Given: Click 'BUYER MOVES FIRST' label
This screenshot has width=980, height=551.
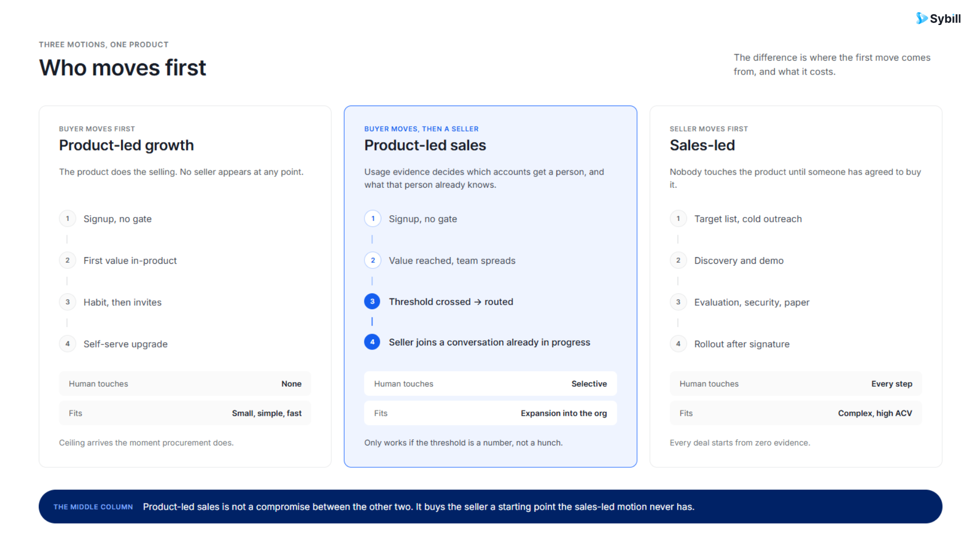Looking at the screenshot, I should [x=97, y=129].
